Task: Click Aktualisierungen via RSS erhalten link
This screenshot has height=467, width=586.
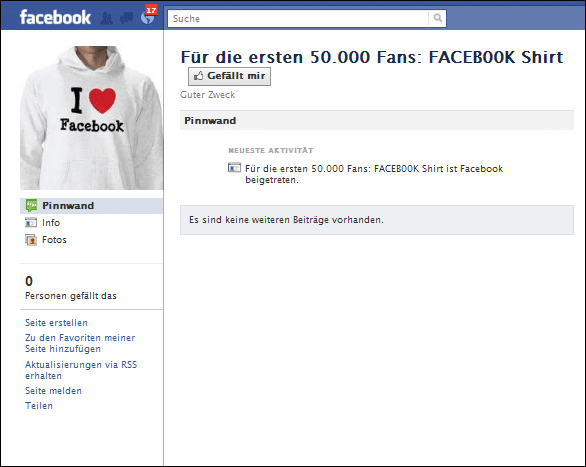Action: (81, 370)
